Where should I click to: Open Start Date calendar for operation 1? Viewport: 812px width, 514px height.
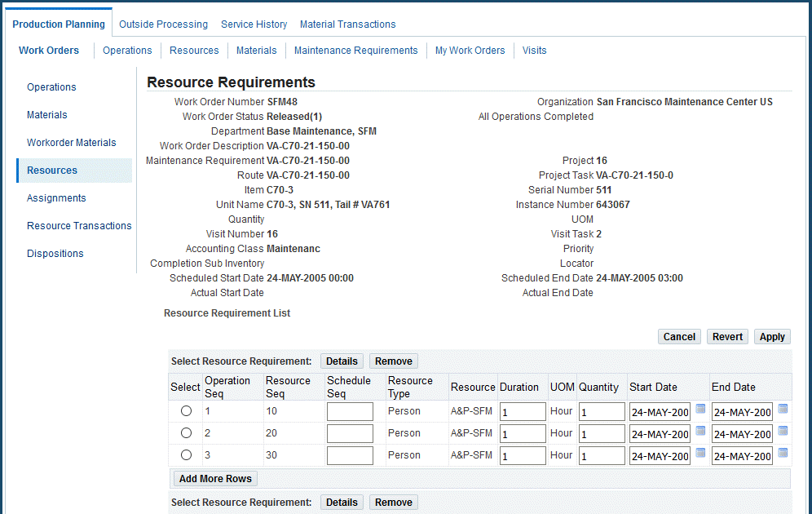(700, 410)
